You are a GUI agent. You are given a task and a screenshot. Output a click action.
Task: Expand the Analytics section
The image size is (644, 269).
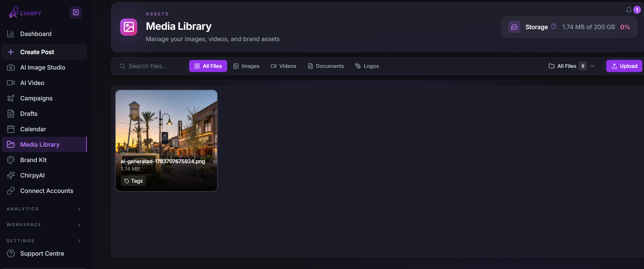tap(44, 209)
